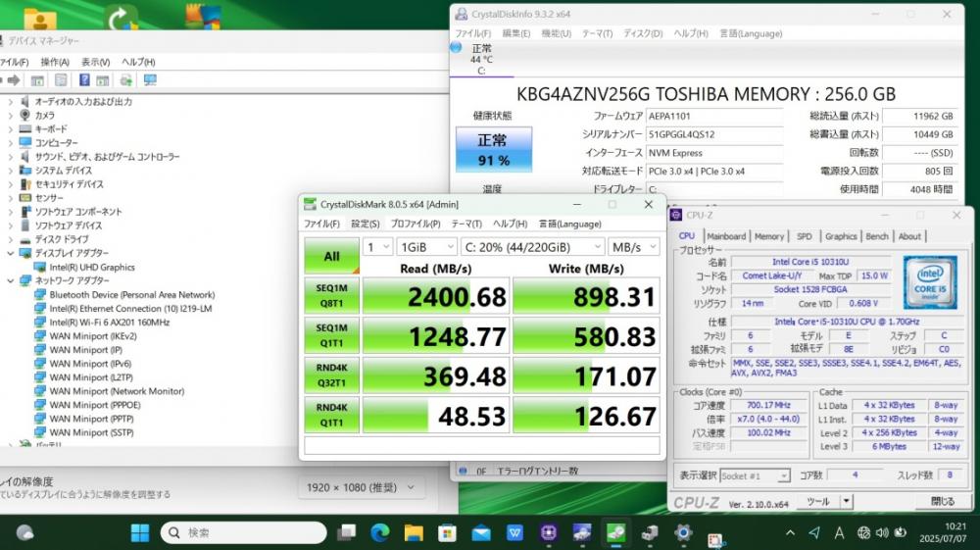Open CrystalDiskInfo ディスク(D) menu
Screen dimensions: 980x550
(643, 33)
